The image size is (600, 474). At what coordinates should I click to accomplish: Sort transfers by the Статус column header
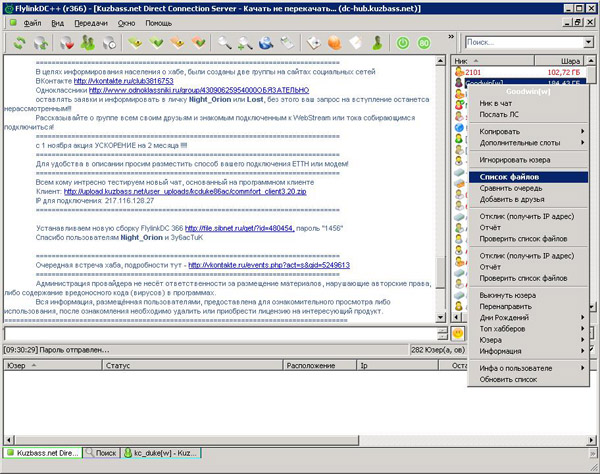point(192,365)
